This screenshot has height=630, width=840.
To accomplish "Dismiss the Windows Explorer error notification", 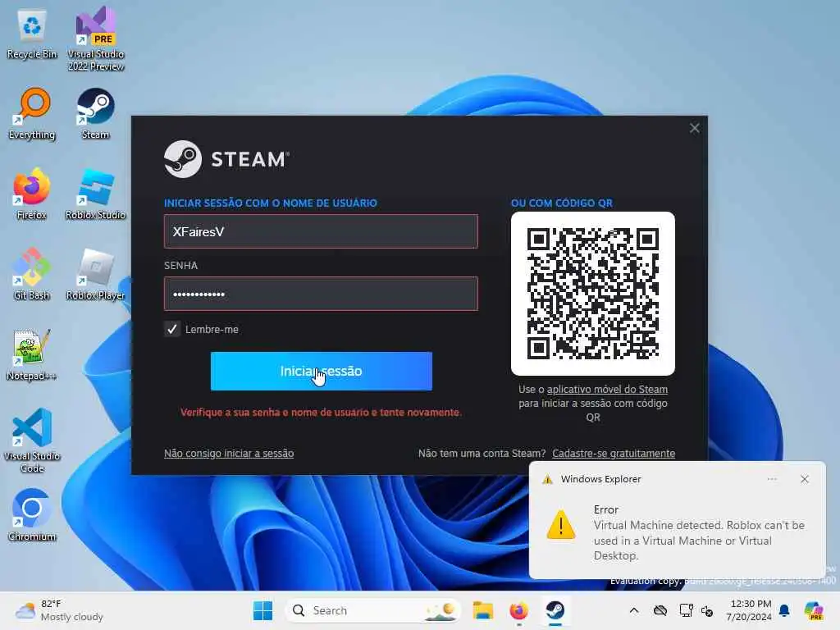I will click(x=804, y=479).
